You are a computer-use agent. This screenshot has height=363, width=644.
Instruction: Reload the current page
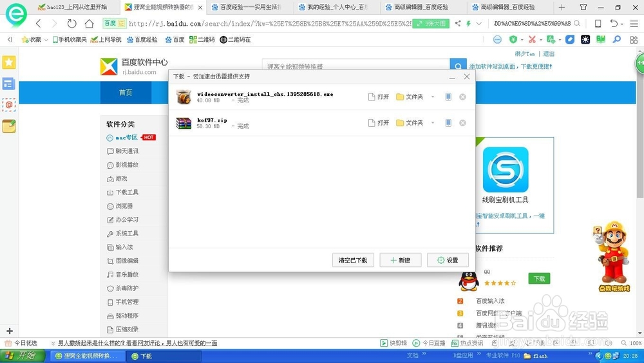pos(72,23)
